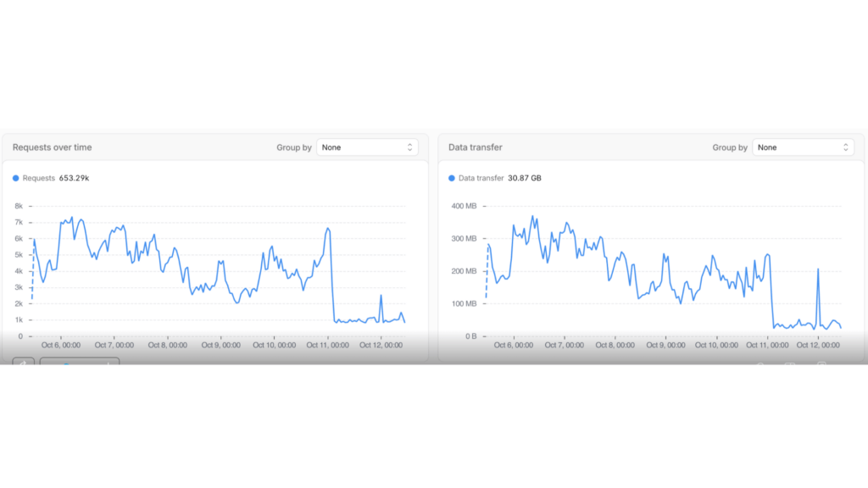Screen dimensions: 868x488
Task: Click 'Oct 12, 00:00' on the data transfer axis
Action: (x=818, y=346)
